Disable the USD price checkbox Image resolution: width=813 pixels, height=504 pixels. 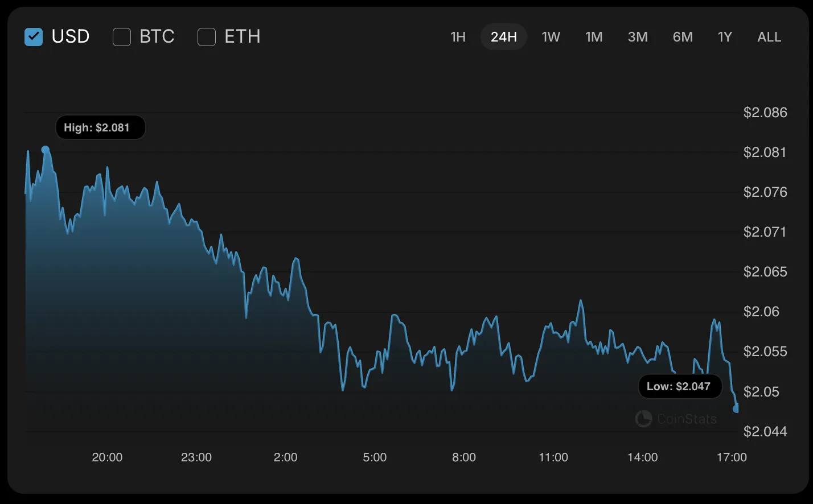click(x=34, y=36)
